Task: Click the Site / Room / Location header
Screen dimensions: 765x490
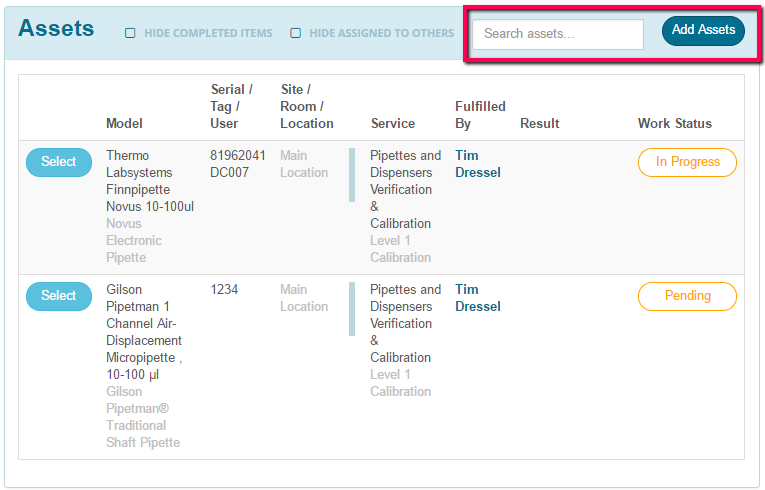Action: click(x=306, y=106)
